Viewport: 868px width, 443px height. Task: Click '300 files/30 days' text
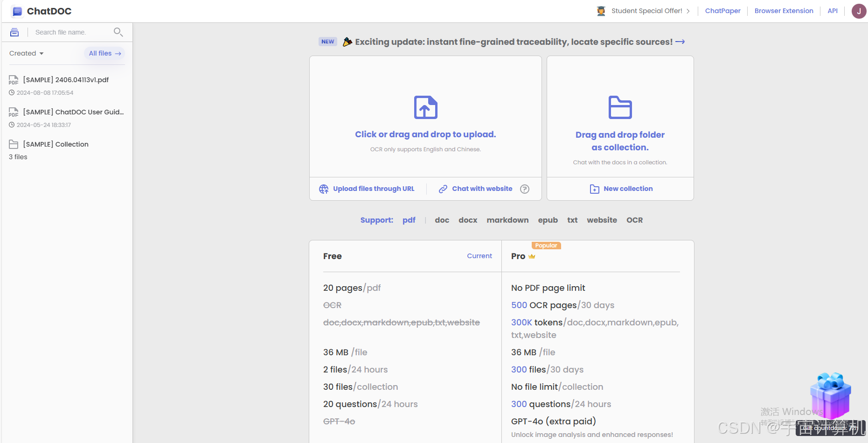click(547, 370)
